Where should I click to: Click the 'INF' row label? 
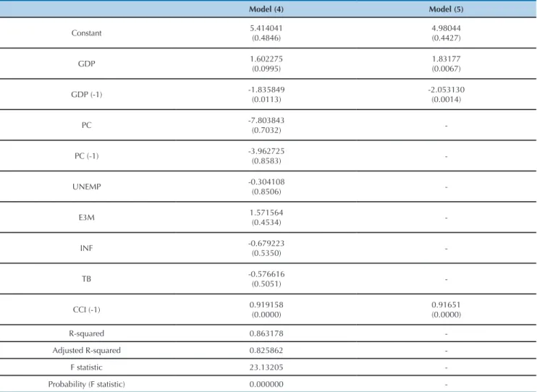pos(86,248)
